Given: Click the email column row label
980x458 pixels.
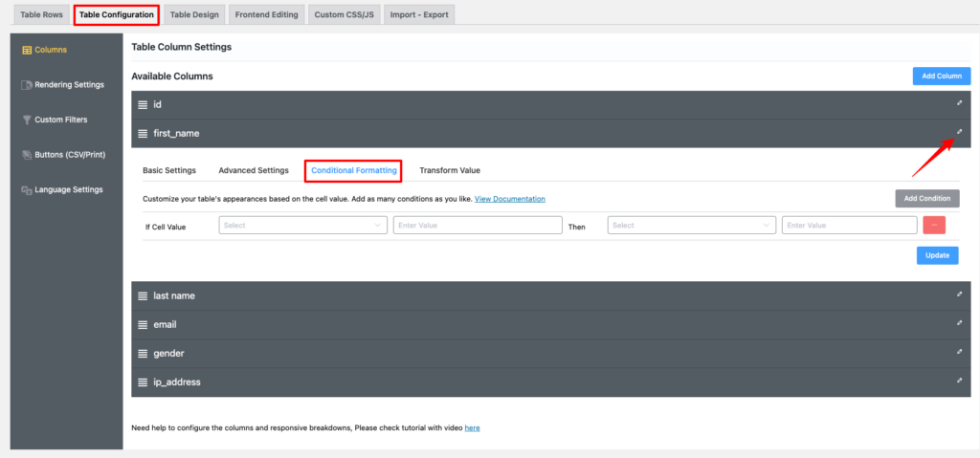Looking at the screenshot, I should click(x=165, y=325).
